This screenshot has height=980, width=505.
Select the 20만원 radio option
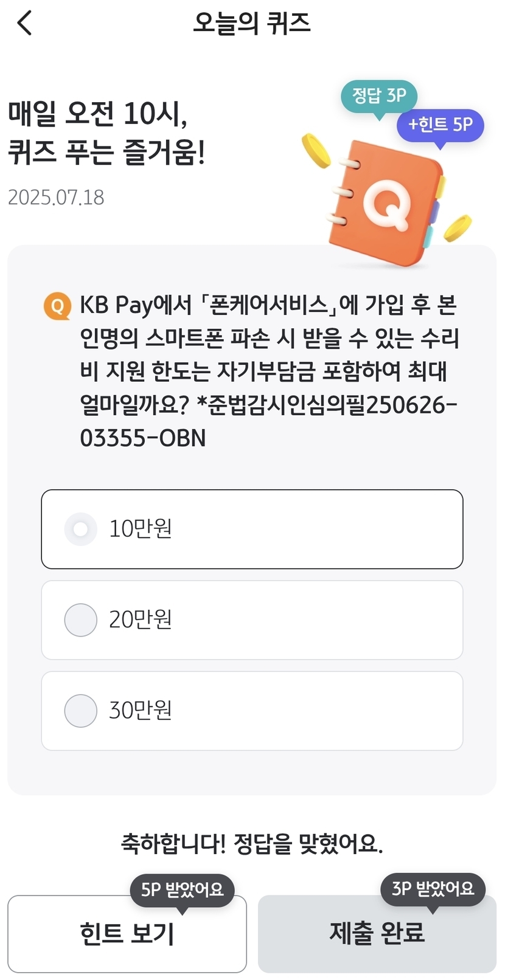tap(81, 620)
